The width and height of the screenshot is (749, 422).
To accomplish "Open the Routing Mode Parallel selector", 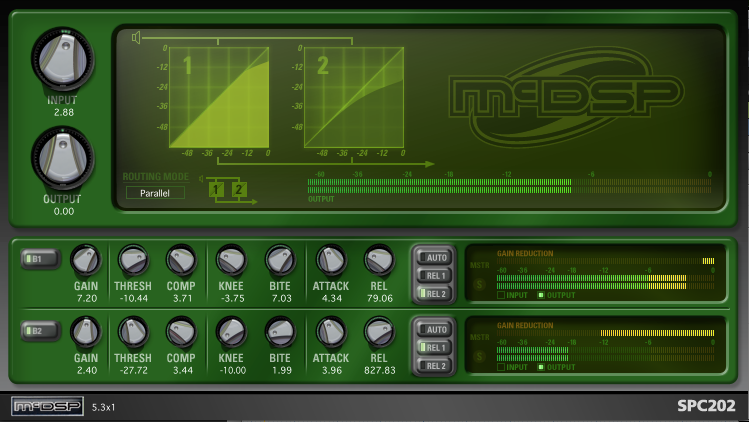I will pyautogui.click(x=155, y=193).
